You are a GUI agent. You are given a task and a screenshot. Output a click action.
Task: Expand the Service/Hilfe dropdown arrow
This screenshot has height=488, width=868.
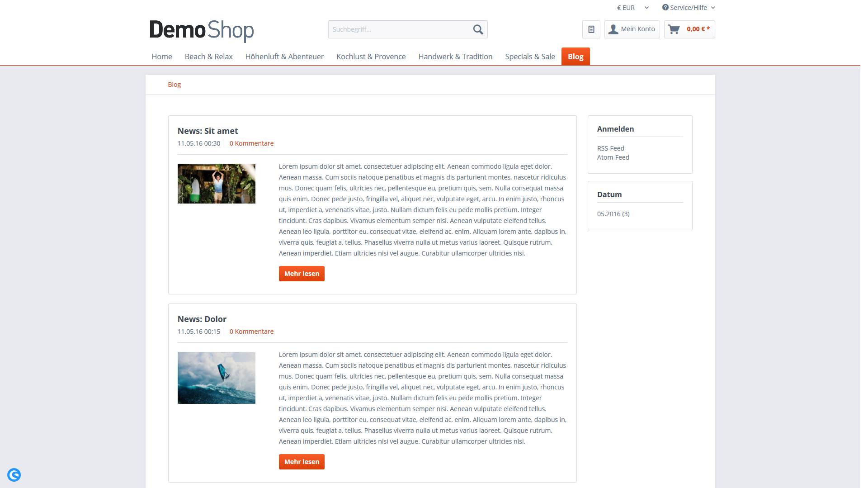(713, 8)
